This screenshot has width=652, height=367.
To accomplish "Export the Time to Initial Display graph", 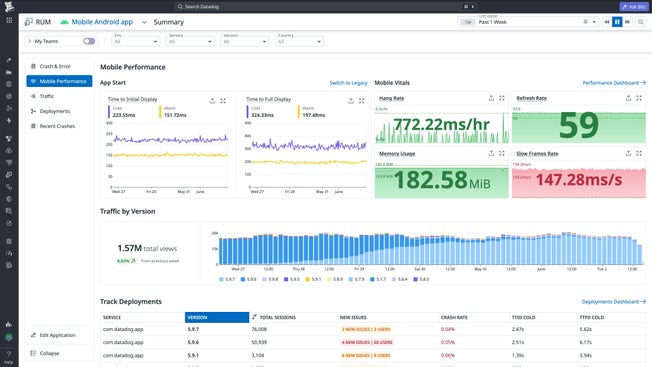I will (x=212, y=101).
